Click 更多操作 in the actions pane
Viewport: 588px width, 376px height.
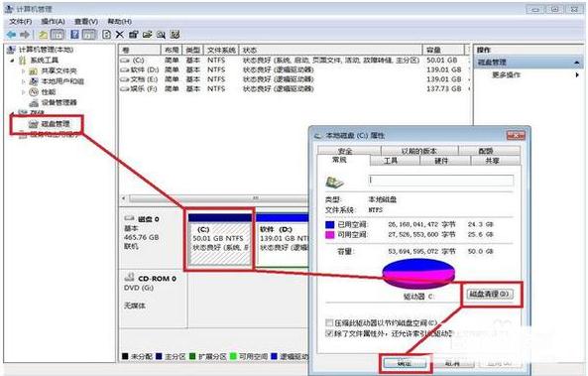tap(507, 75)
